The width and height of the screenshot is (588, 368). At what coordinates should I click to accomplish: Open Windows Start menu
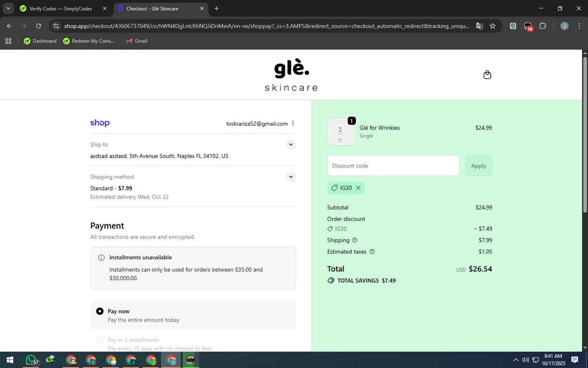(10, 360)
